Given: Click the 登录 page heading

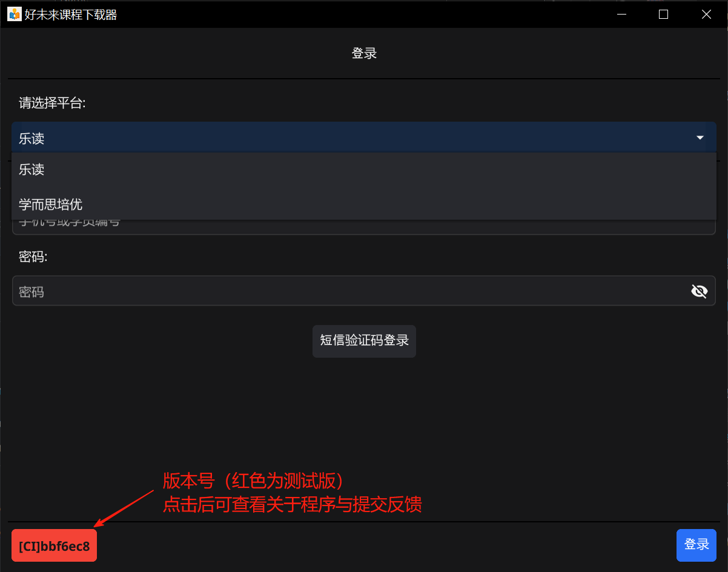Looking at the screenshot, I should [x=364, y=53].
